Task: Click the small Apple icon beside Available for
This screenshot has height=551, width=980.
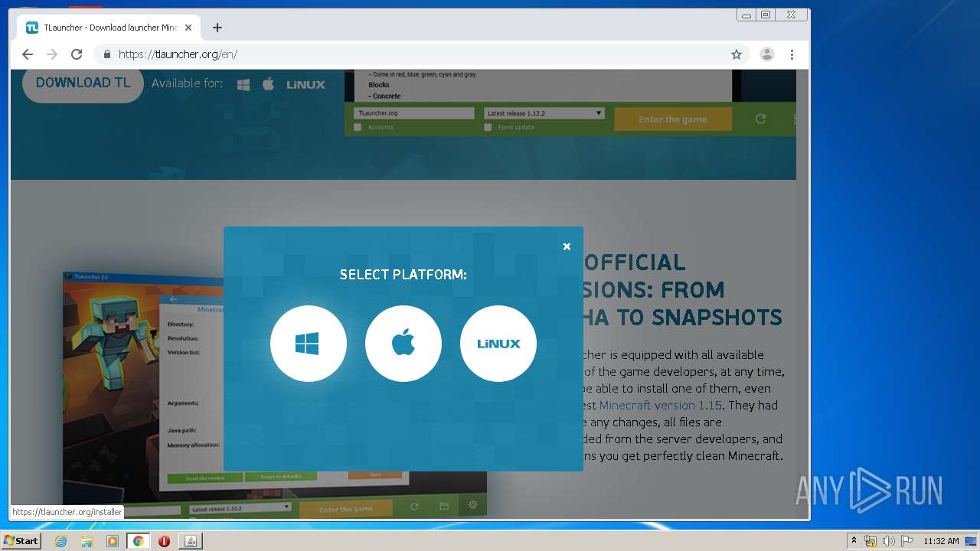Action: coord(268,83)
